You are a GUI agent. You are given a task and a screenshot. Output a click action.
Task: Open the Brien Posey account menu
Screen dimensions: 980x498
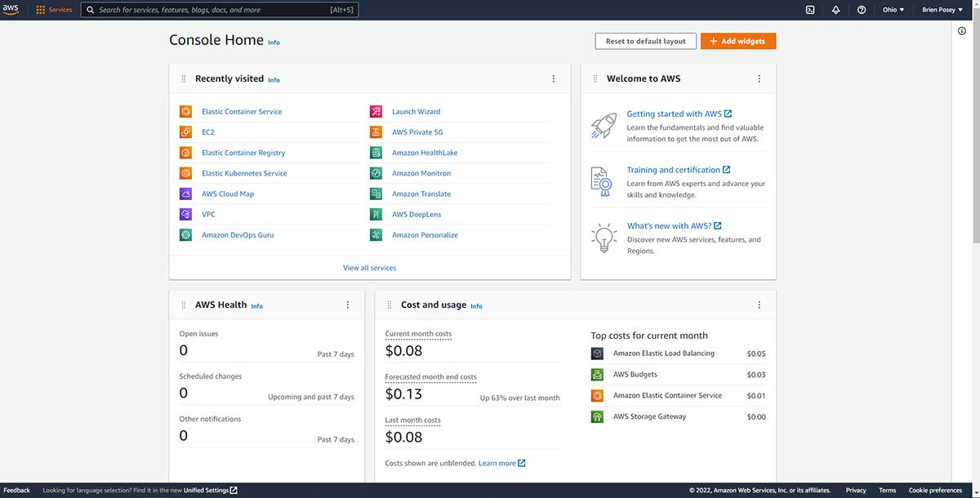tap(942, 10)
